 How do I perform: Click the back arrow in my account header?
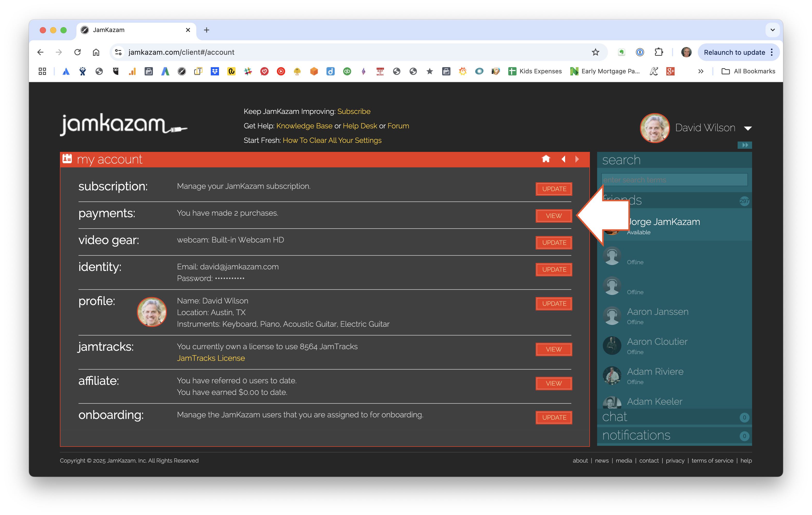pos(563,159)
